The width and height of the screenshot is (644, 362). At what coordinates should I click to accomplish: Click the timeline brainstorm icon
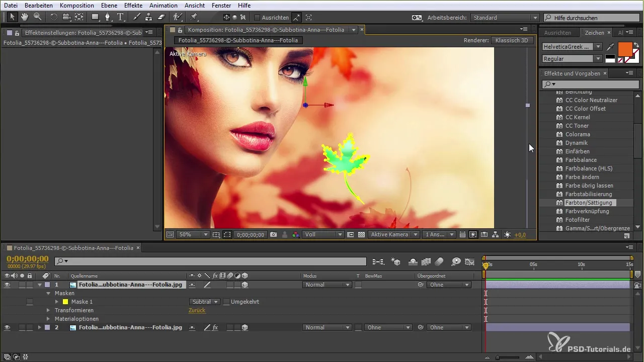pos(456,261)
